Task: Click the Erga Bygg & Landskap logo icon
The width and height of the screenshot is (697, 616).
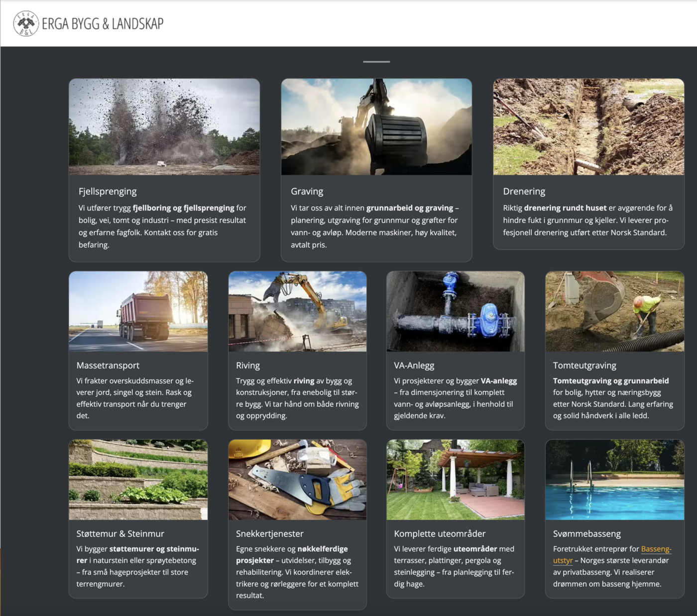Action: tap(26, 23)
